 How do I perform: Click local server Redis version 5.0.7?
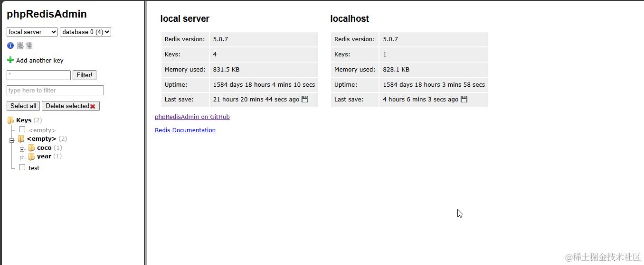click(x=220, y=39)
